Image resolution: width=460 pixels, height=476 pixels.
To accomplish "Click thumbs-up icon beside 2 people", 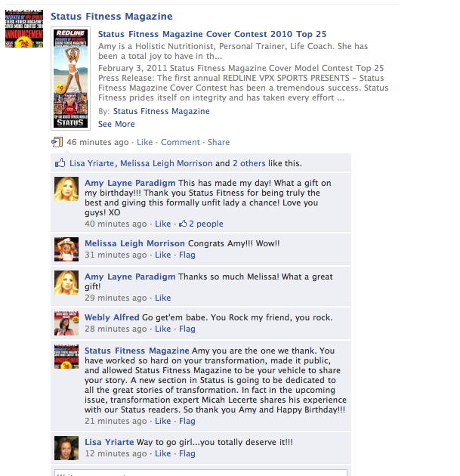I will click(x=183, y=224).
